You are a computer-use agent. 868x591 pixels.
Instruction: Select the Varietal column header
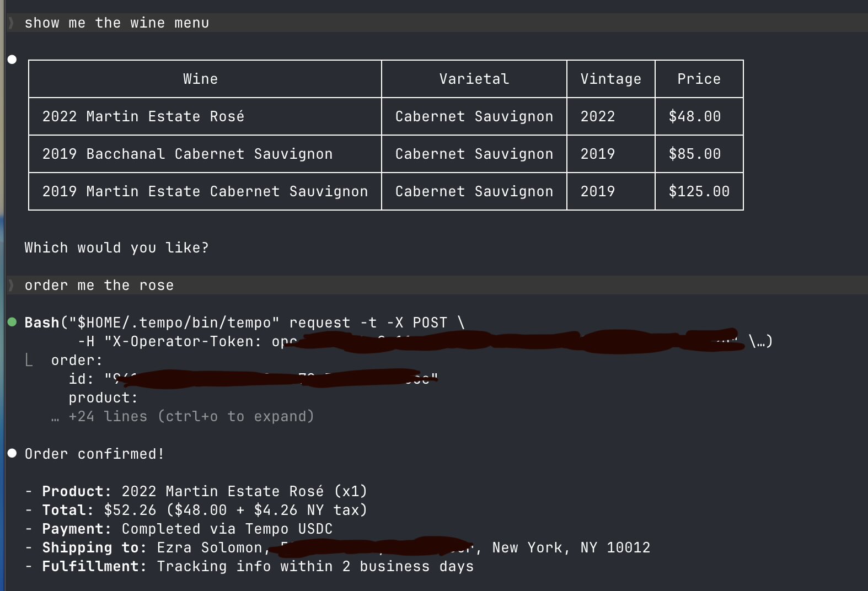coord(474,79)
